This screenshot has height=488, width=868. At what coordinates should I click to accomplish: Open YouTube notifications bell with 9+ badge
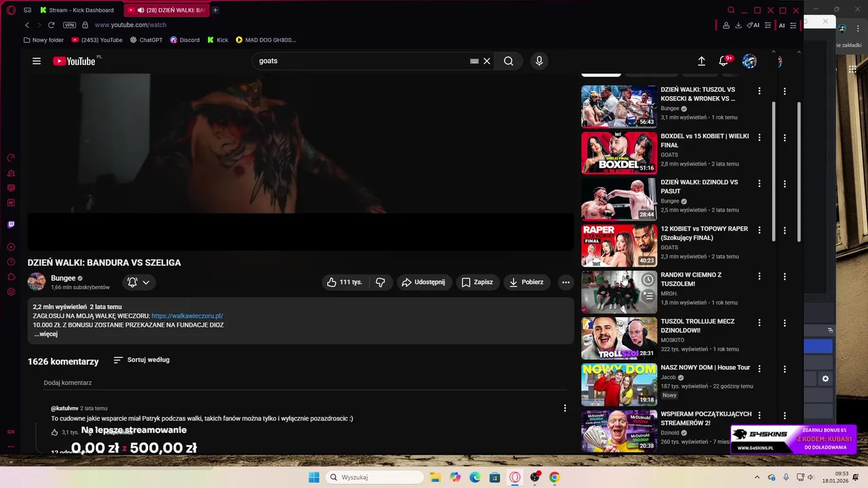tap(724, 61)
